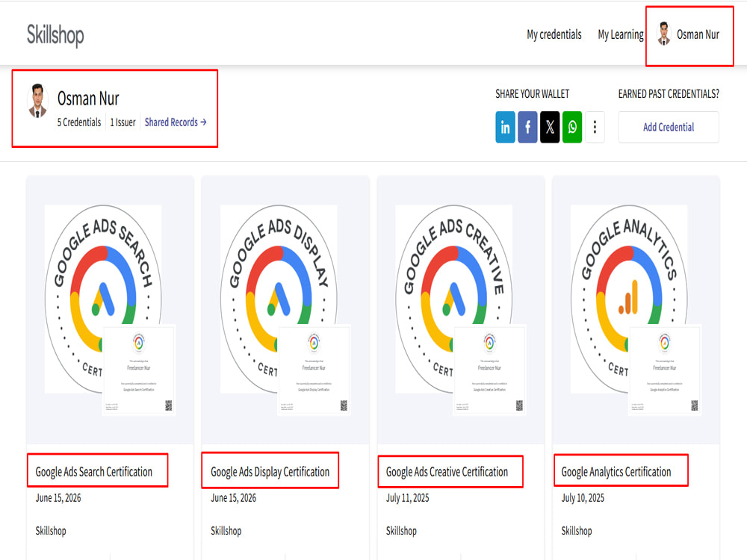Click Skillshop issuer under Creative Certification
This screenshot has width=747, height=560.
pyautogui.click(x=401, y=531)
